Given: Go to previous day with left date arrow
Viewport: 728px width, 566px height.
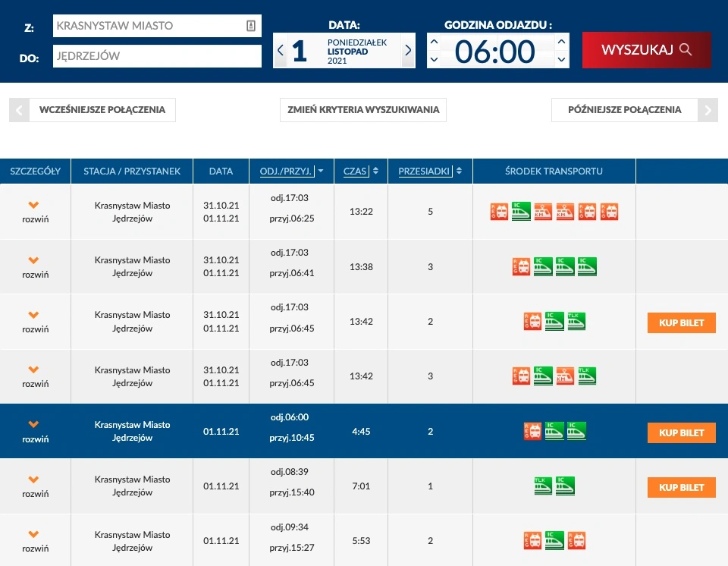Looking at the screenshot, I should coord(280,50).
